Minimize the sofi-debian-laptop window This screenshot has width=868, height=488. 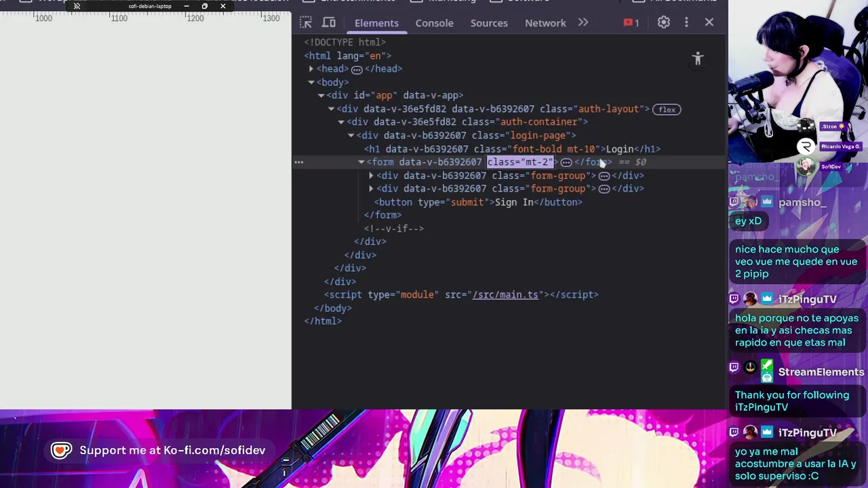pos(186,6)
